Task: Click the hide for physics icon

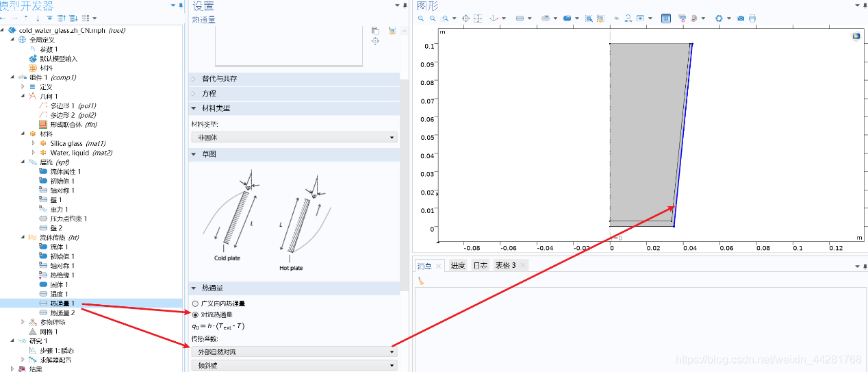Action: click(617, 18)
